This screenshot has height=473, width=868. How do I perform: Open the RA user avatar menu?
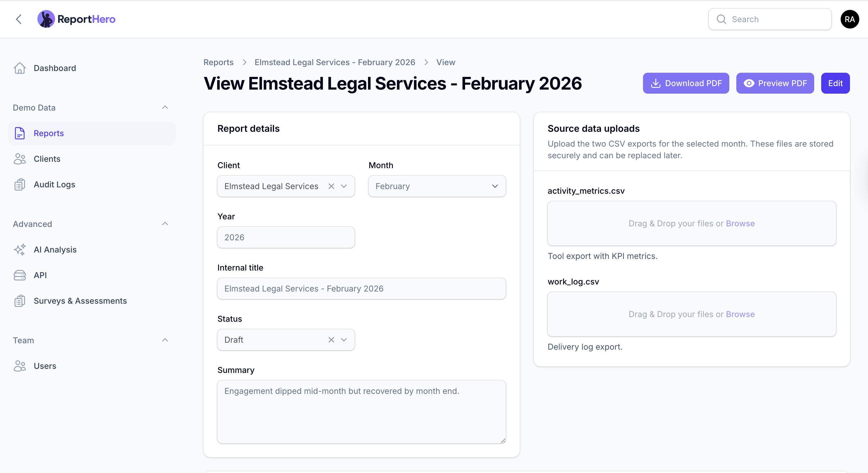coord(849,19)
